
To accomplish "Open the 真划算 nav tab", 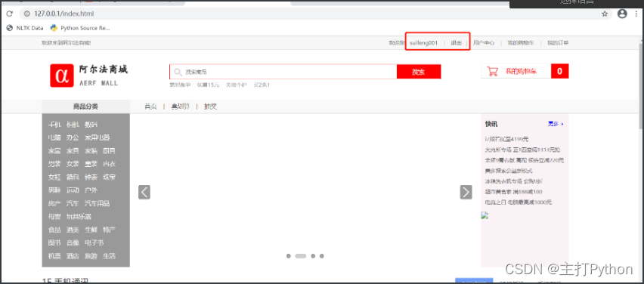I will pyautogui.click(x=181, y=106).
